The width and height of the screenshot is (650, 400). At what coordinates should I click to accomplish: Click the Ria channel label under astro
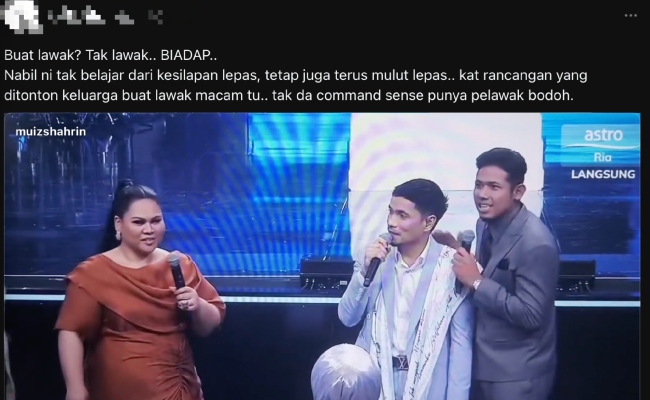pos(602,157)
